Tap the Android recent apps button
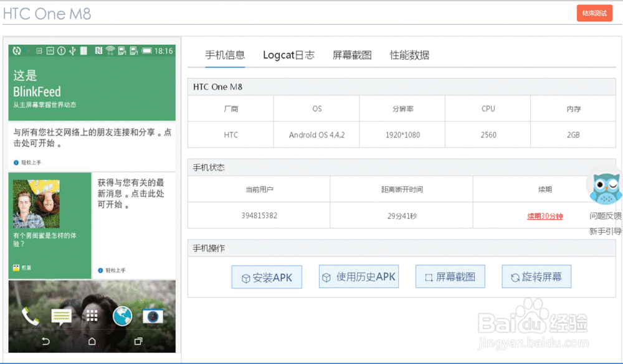623x364 pixels. 138,342
